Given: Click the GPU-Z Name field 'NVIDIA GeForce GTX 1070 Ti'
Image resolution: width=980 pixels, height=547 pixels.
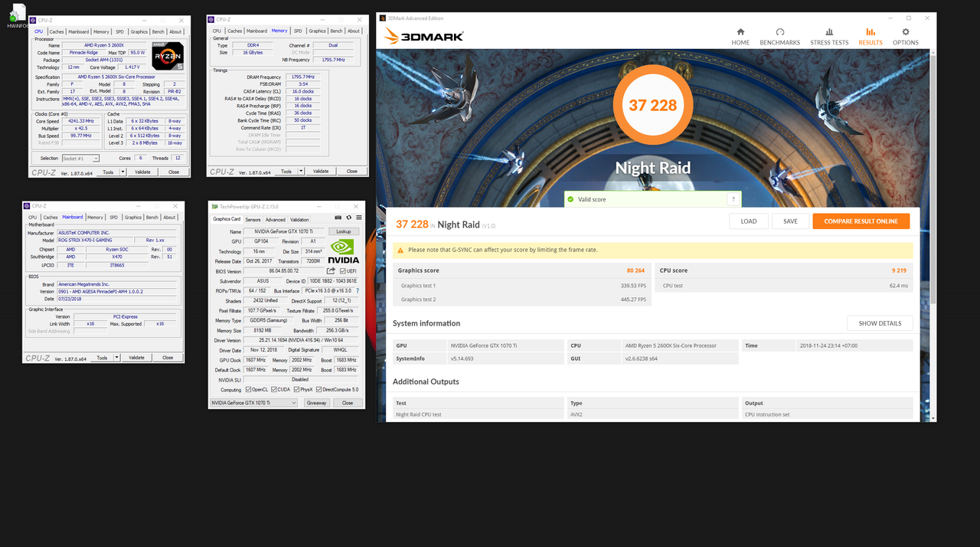Looking at the screenshot, I should 285,231.
